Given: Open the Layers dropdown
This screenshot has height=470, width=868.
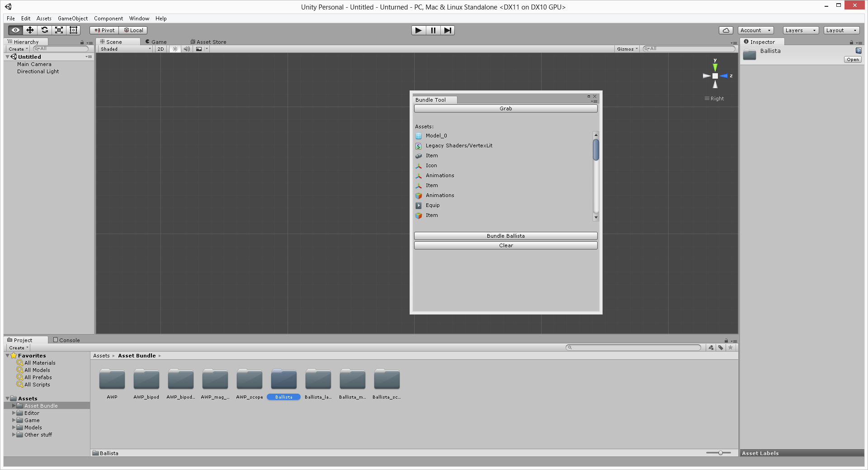Looking at the screenshot, I should (x=801, y=30).
